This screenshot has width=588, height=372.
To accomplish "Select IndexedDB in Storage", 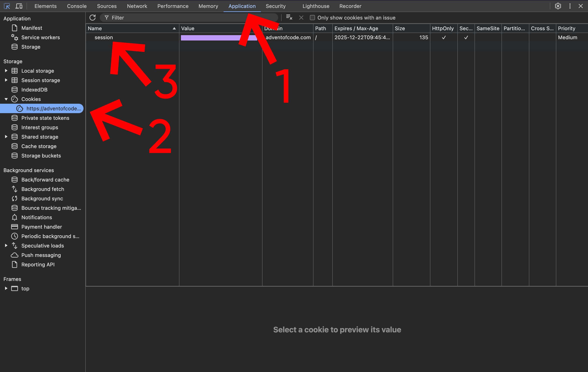I will tap(34, 90).
